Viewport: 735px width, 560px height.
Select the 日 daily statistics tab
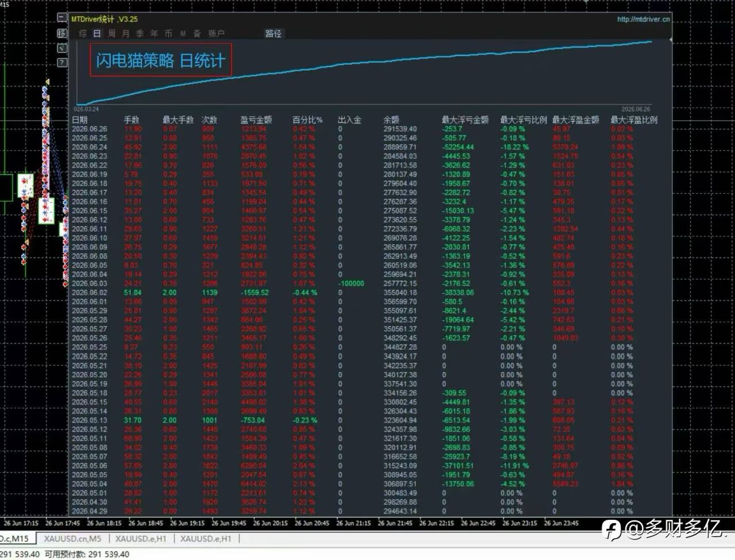(97, 33)
